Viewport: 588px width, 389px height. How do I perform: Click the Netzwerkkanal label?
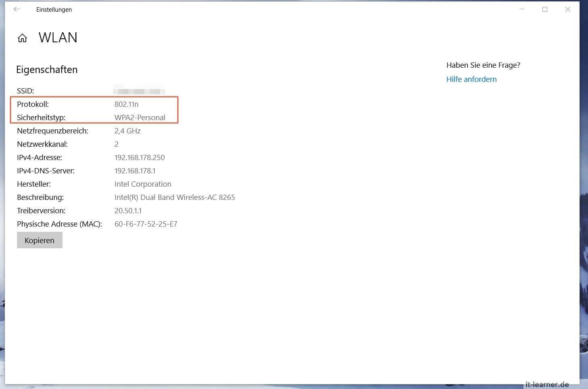coord(42,144)
